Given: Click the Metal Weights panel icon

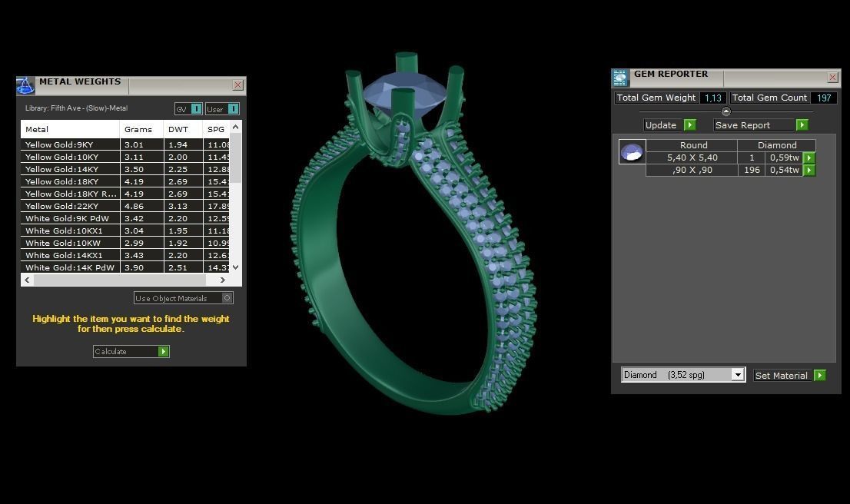Looking at the screenshot, I should click(25, 85).
